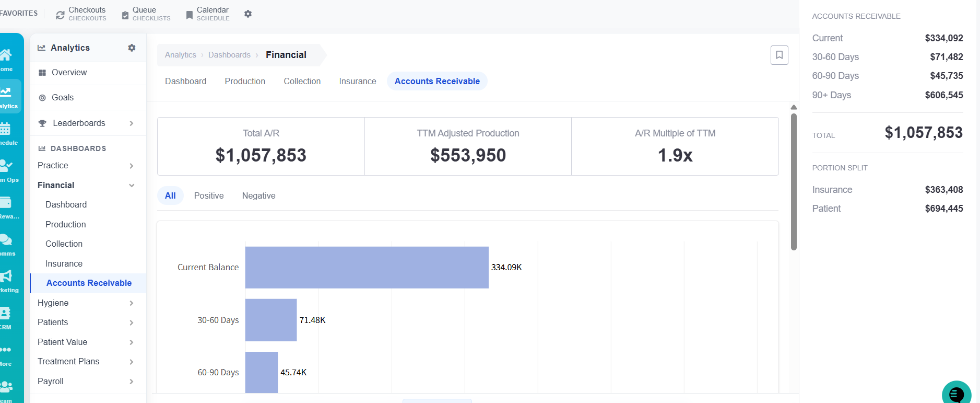This screenshot has width=980, height=403.
Task: Open the chat support bubble icon
Action: (x=957, y=393)
